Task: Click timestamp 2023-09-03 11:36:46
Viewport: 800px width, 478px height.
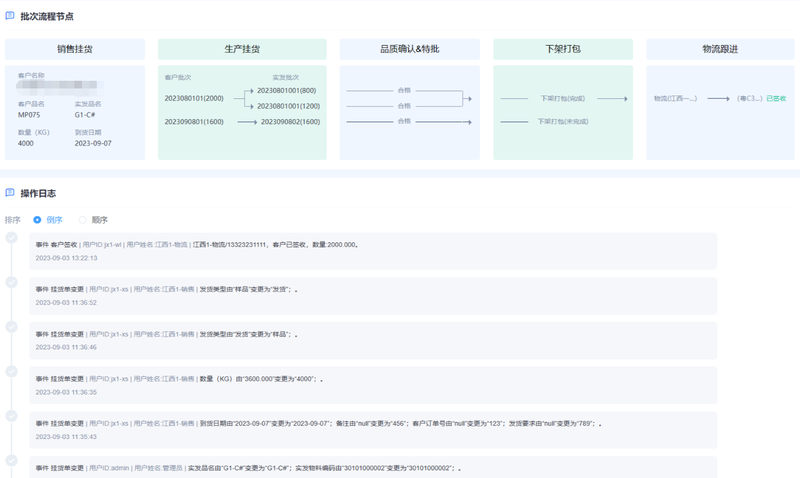Action: (x=66, y=347)
